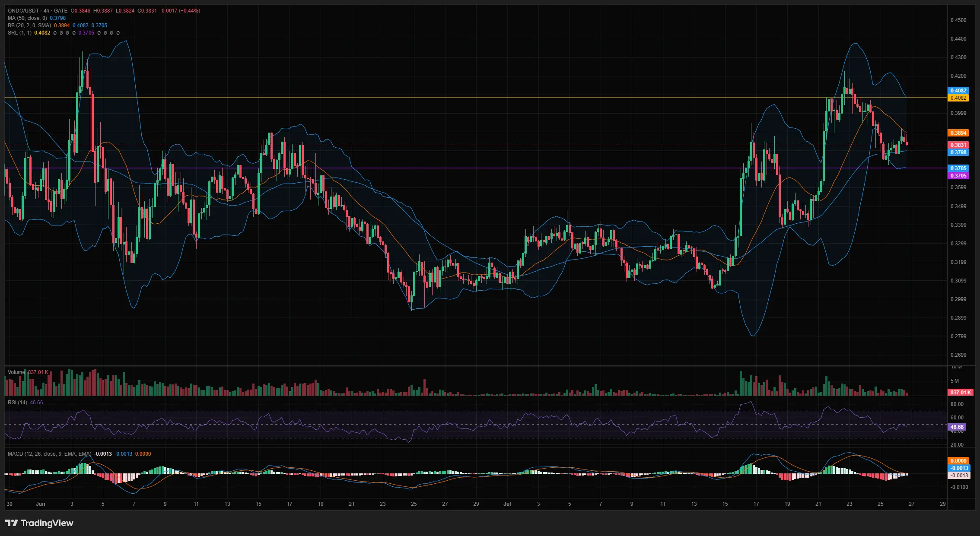Click the RSI (14) pane label
This screenshot has width=980, height=536.
tap(17, 403)
